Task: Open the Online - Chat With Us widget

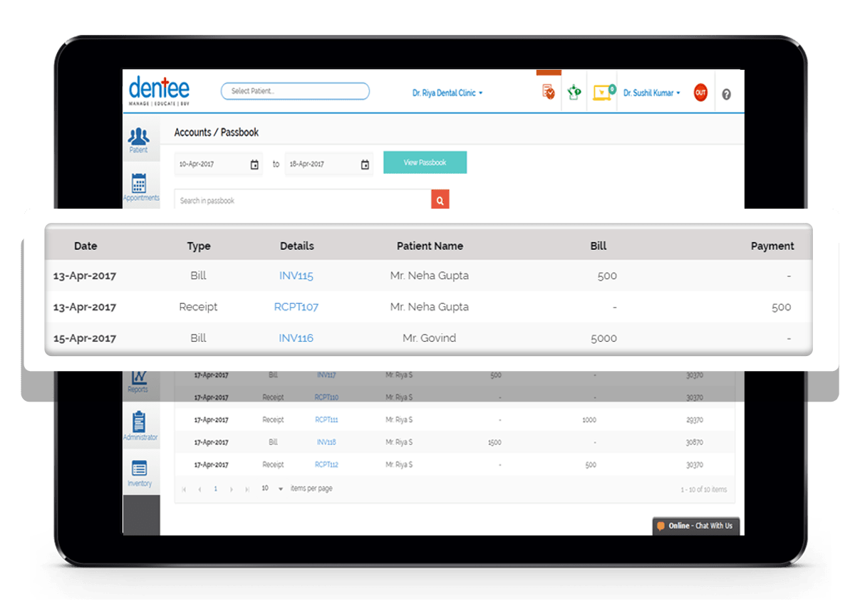Action: pyautogui.click(x=695, y=526)
